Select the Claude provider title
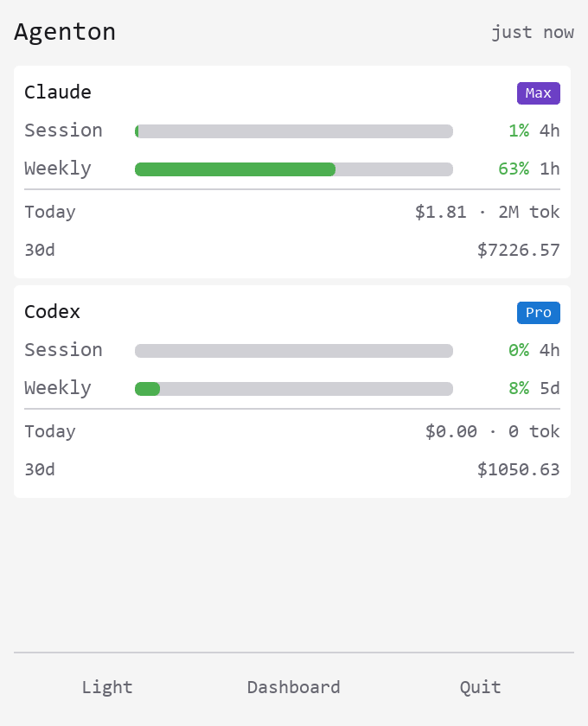This screenshot has height=726, width=588. [58, 92]
